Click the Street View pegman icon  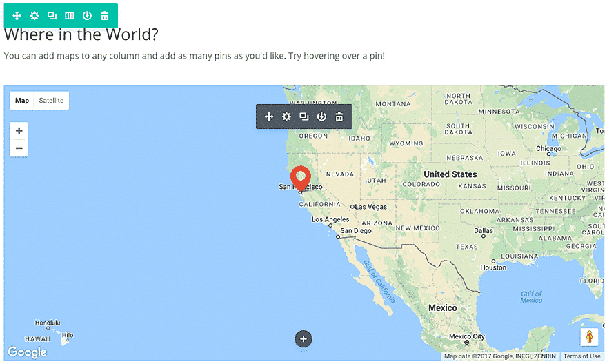coord(589,337)
